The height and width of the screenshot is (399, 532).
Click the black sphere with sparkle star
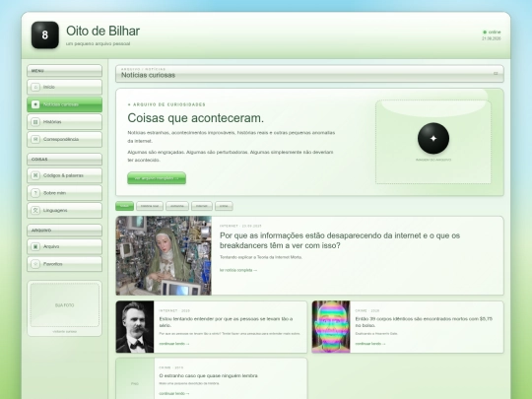433,138
